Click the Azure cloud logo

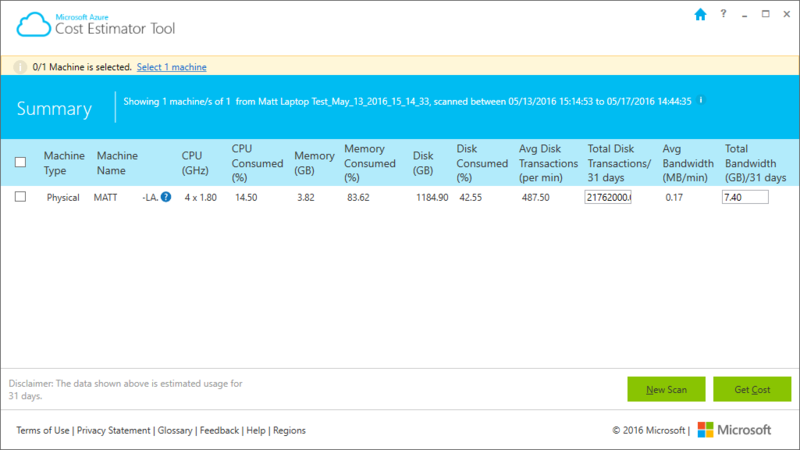(x=34, y=24)
